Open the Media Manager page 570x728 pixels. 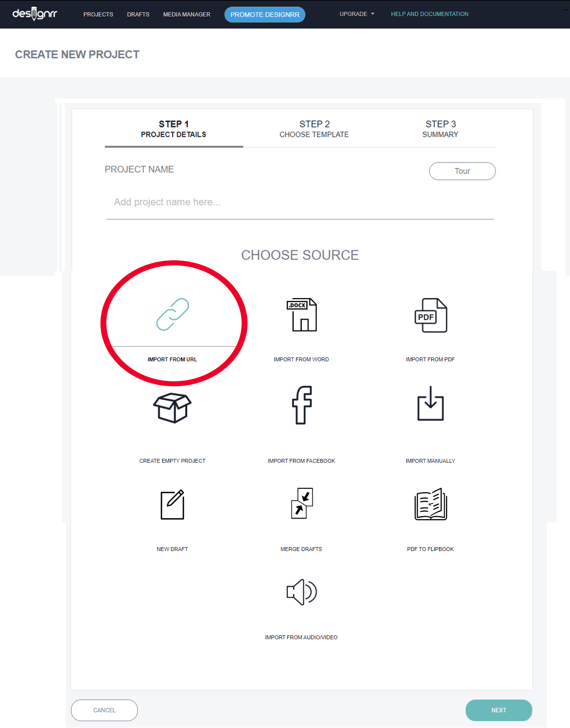[x=187, y=15]
